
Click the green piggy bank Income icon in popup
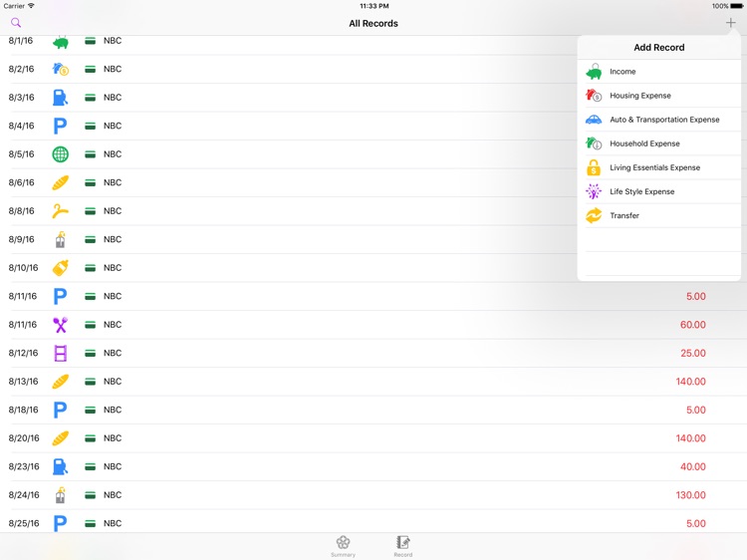pyautogui.click(x=594, y=72)
